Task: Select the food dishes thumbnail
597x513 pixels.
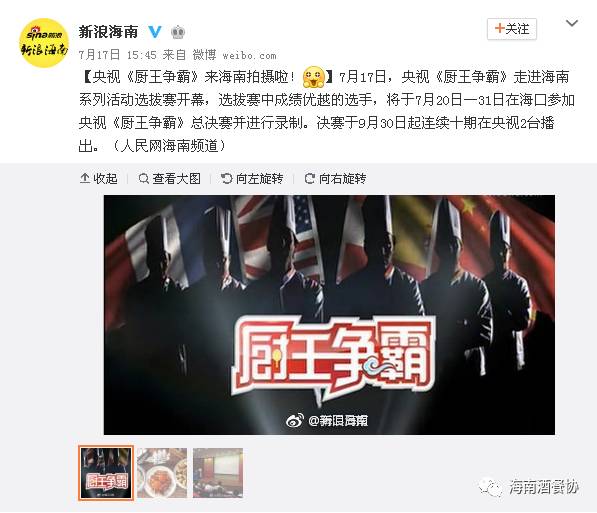Action: pos(162,473)
